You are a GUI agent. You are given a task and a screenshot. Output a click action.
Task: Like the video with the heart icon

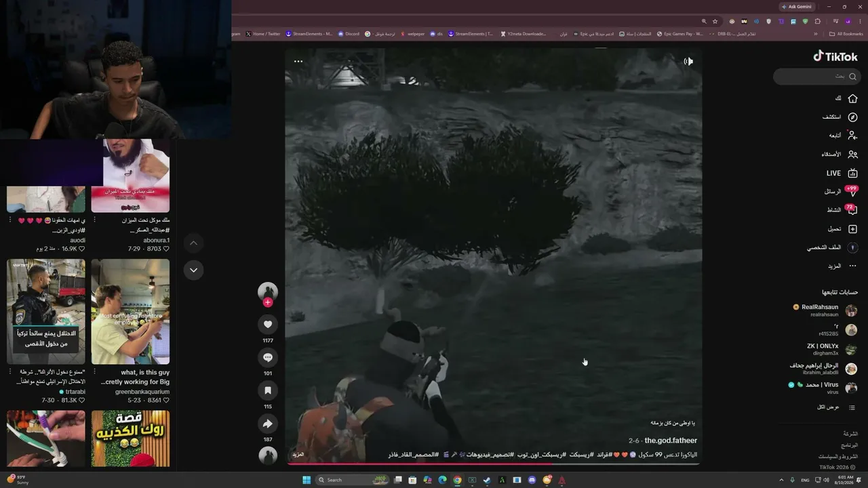[268, 325]
